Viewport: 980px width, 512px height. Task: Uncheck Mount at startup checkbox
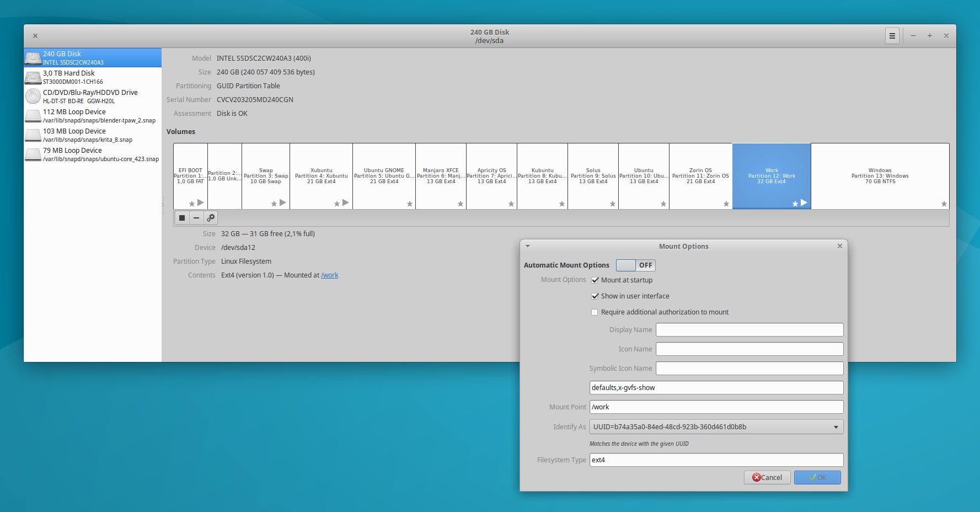tap(595, 280)
